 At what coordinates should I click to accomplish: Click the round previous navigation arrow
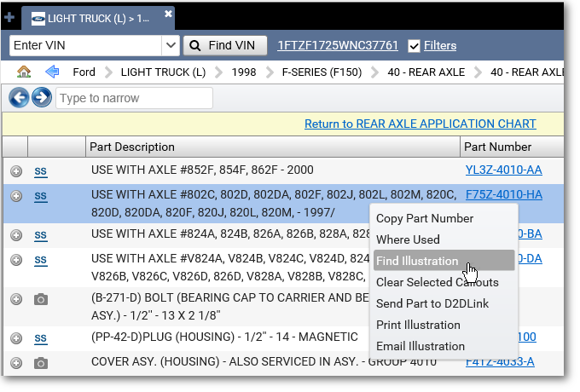tap(19, 99)
